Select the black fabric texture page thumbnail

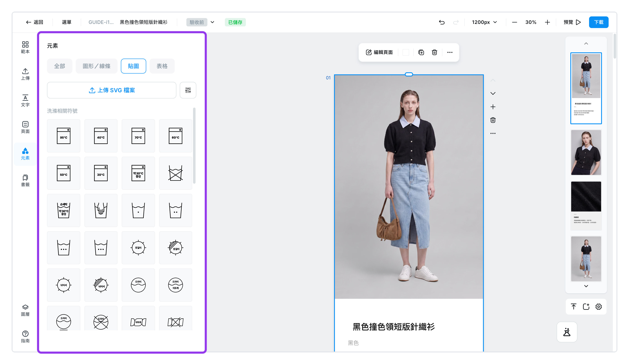point(586,205)
